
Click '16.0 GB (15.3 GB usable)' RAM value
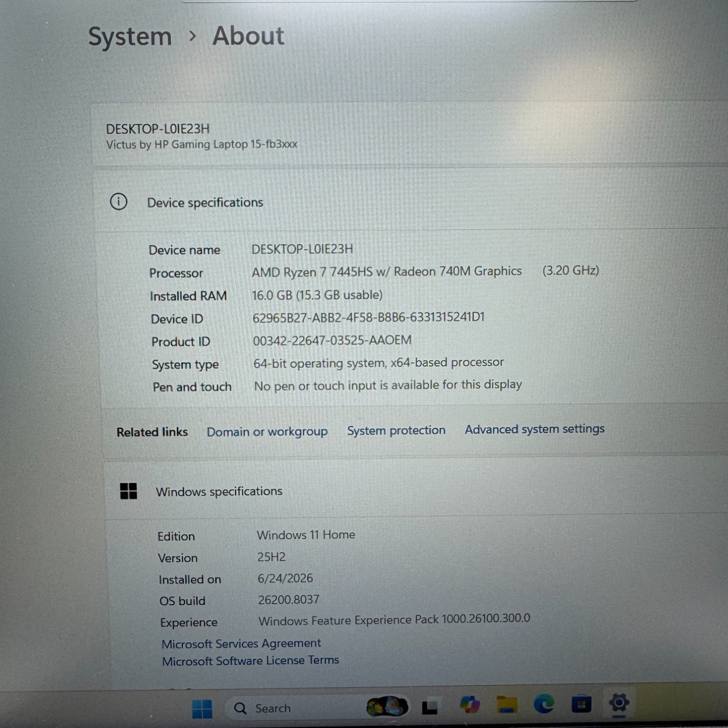click(x=317, y=295)
